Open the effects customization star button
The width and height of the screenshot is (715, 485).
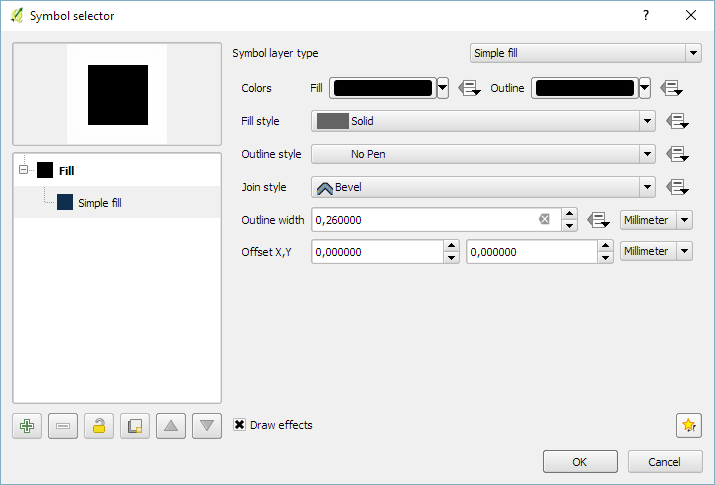pyautogui.click(x=688, y=425)
